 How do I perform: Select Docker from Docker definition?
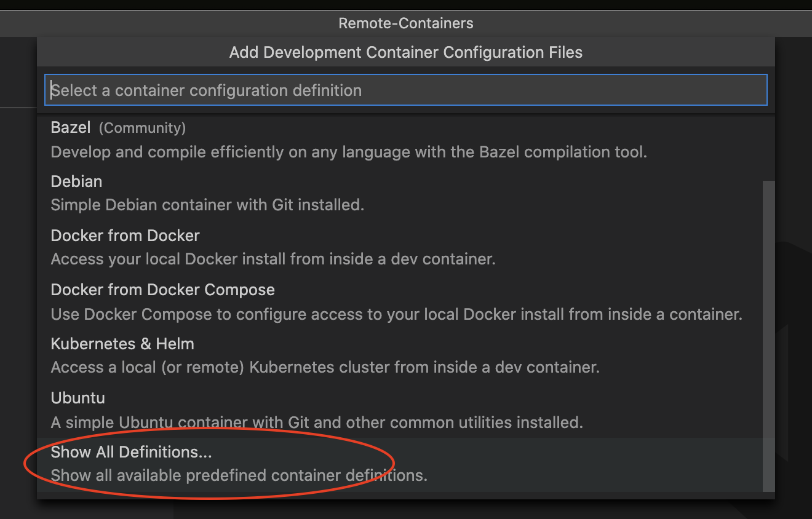(125, 236)
